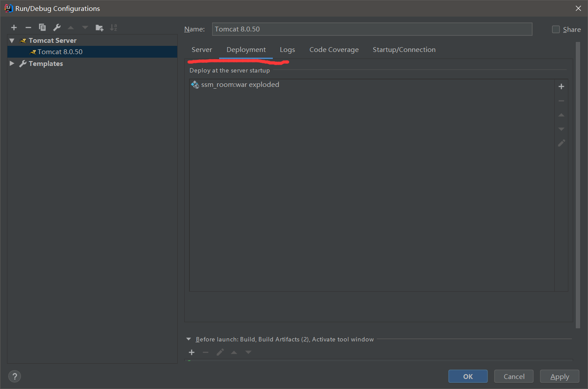This screenshot has width=588, height=389.
Task: Open the edit defaults wrench icon
Action: click(x=57, y=28)
